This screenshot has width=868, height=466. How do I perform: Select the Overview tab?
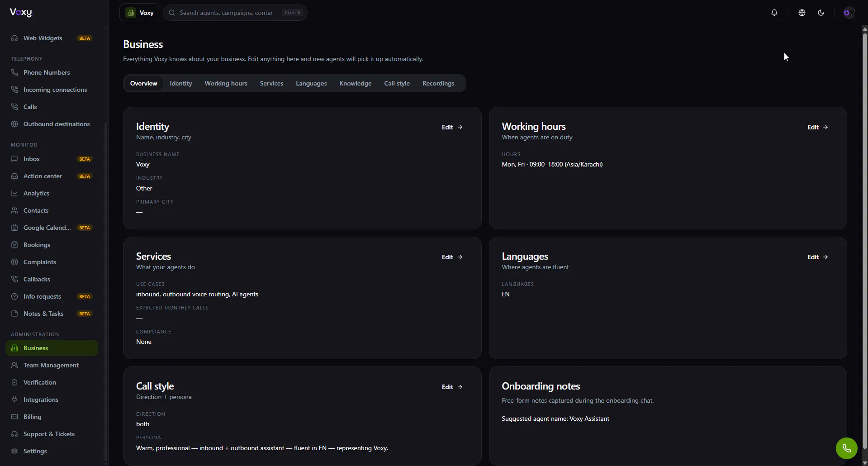coord(144,83)
